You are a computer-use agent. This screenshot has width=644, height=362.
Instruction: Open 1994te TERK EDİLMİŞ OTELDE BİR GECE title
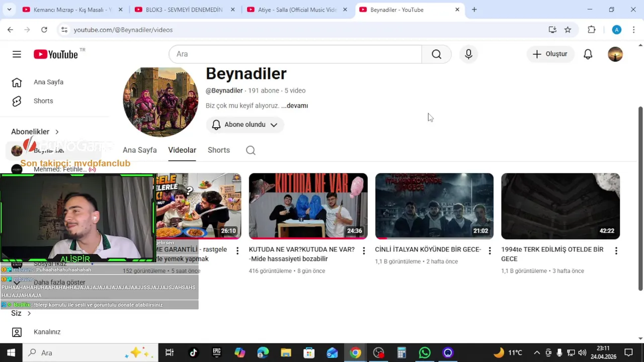click(552, 254)
